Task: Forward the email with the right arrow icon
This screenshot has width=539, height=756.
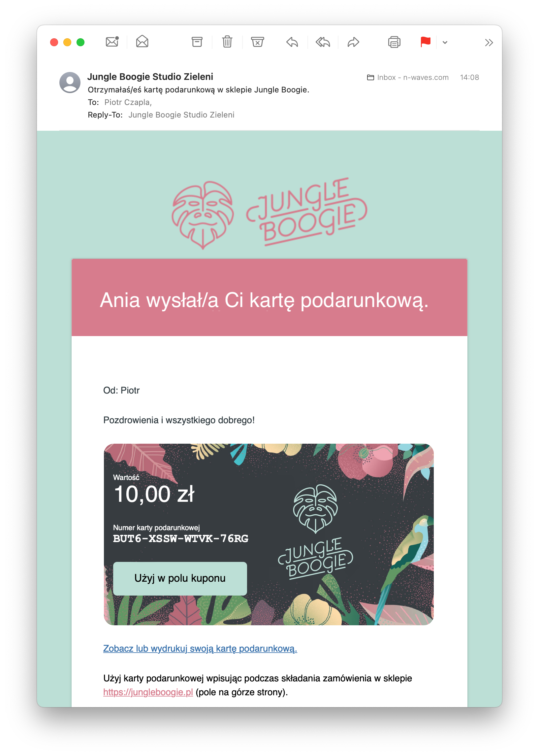Action: pos(353,42)
